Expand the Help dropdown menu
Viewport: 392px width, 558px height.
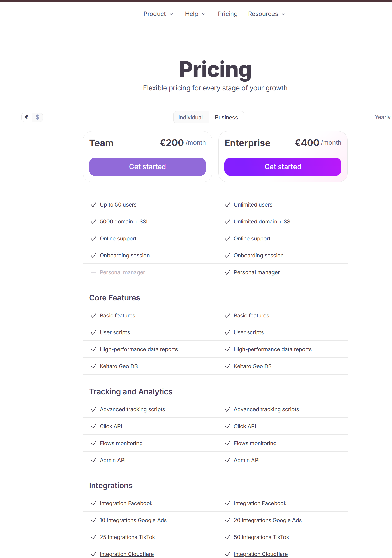click(x=195, y=14)
